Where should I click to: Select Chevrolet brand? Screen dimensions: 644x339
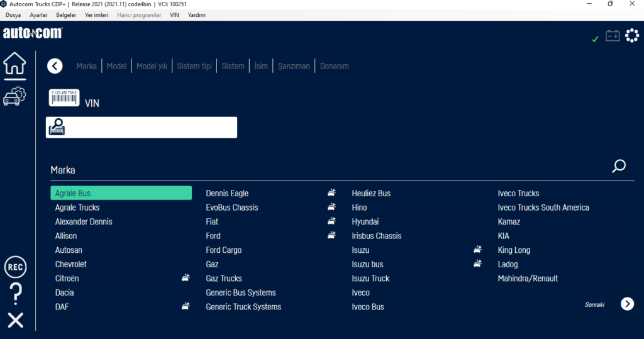pos(70,264)
